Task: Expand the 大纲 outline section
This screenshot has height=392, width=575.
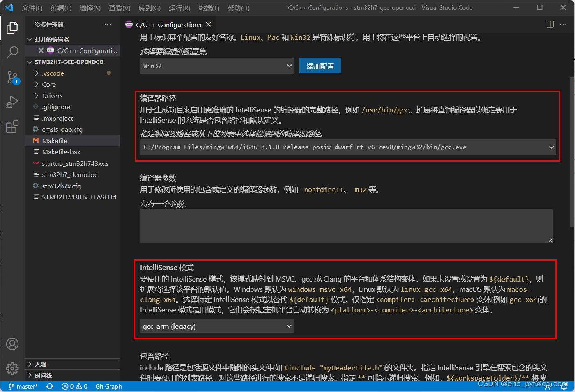Action: click(x=72, y=364)
